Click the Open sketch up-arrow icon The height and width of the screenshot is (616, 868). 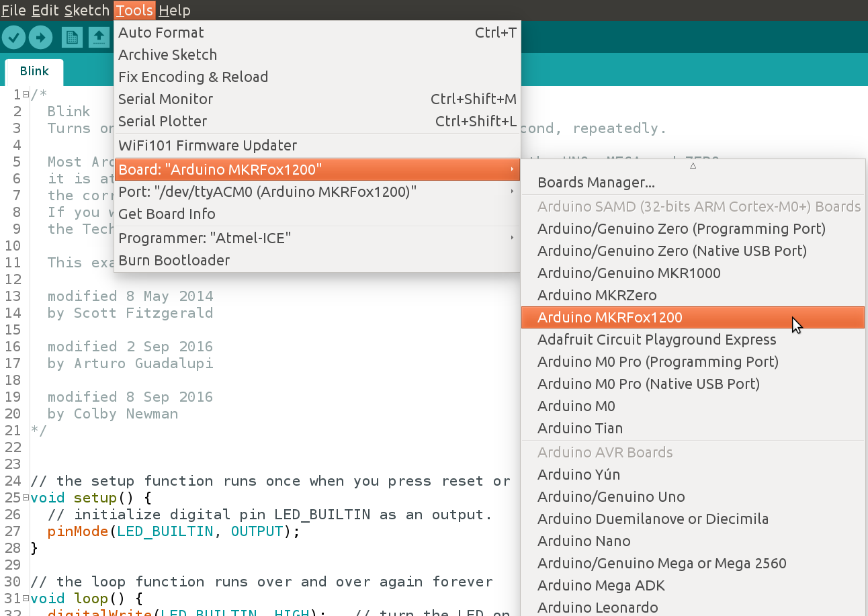tap(99, 38)
